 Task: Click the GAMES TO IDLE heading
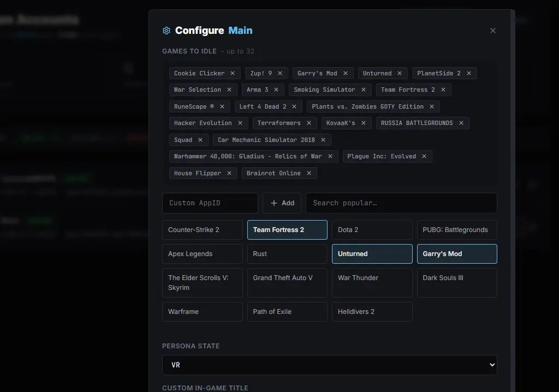click(189, 51)
